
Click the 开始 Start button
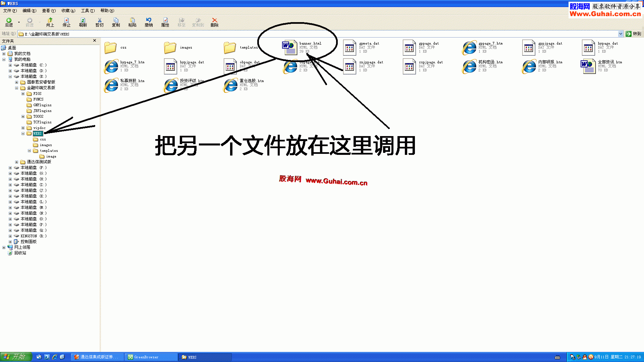click(15, 357)
